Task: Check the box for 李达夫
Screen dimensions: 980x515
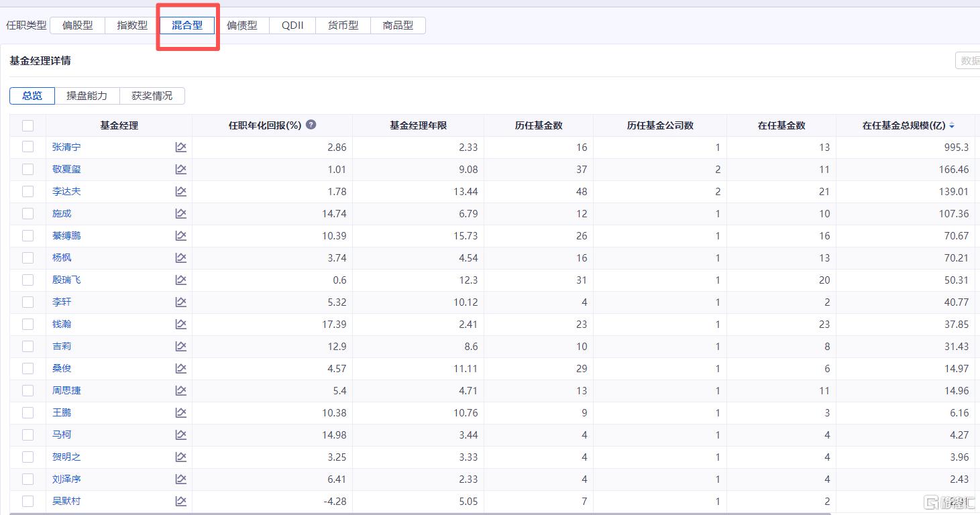Action: coord(28,191)
